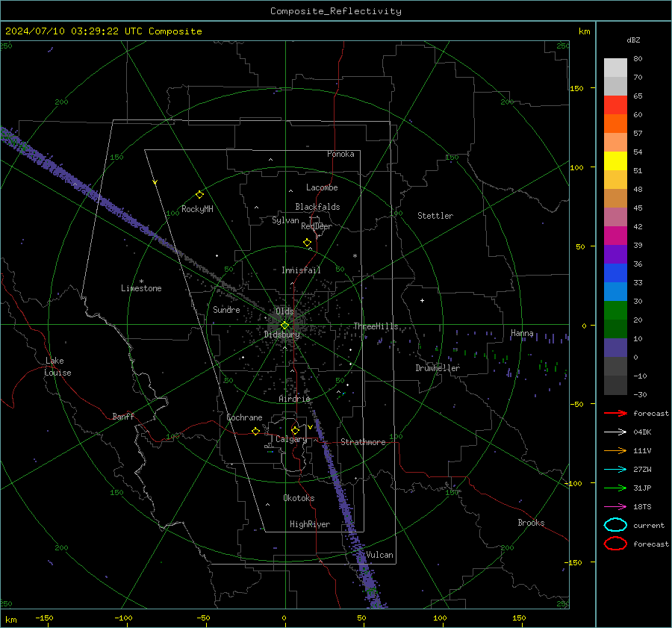The width and height of the screenshot is (672, 628).
Task: Click the white plus marker north of Drumheller
Action: (422, 300)
